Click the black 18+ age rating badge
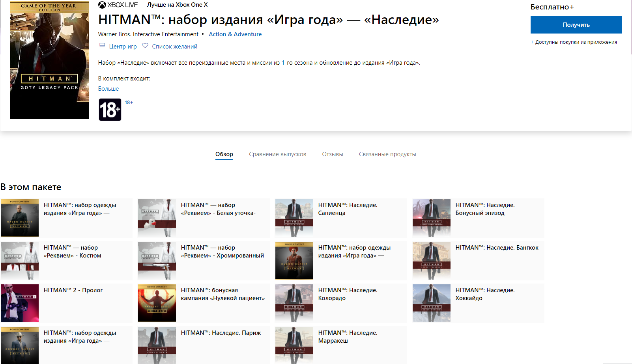Screen dimensions: 632x364 110,110
